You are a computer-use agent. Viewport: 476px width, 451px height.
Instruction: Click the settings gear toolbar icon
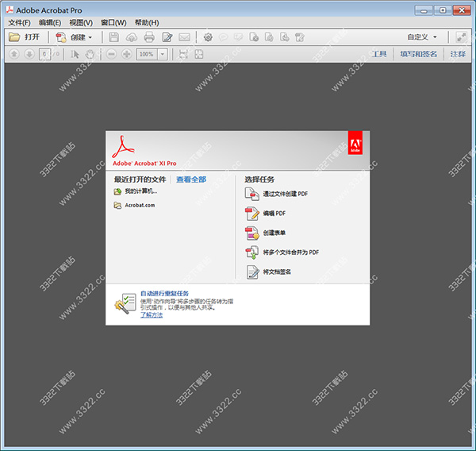coord(208,37)
